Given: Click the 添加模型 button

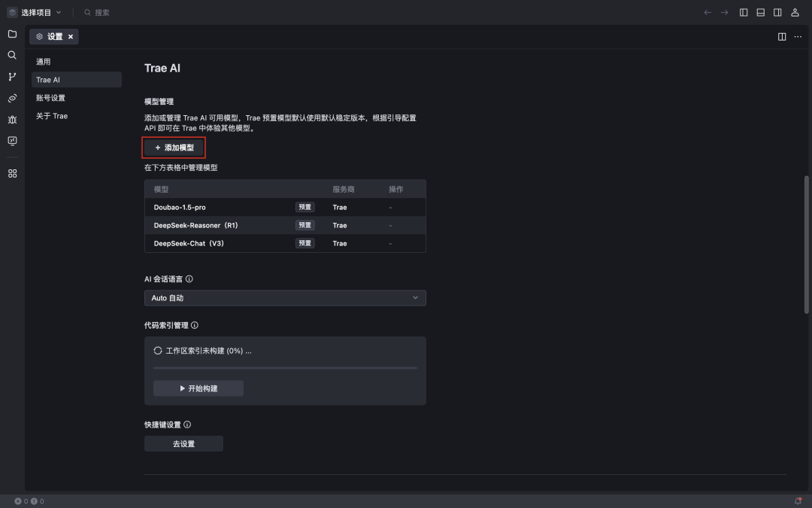Looking at the screenshot, I should pos(174,148).
